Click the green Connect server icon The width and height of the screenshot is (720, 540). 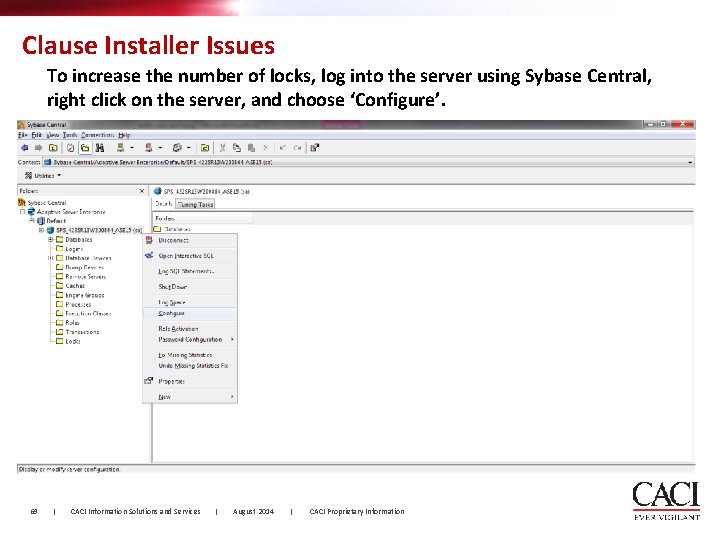click(120, 147)
